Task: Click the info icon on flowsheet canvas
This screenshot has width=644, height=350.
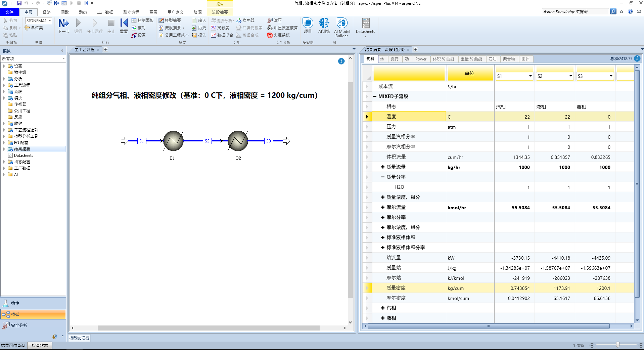Action: 341,61
